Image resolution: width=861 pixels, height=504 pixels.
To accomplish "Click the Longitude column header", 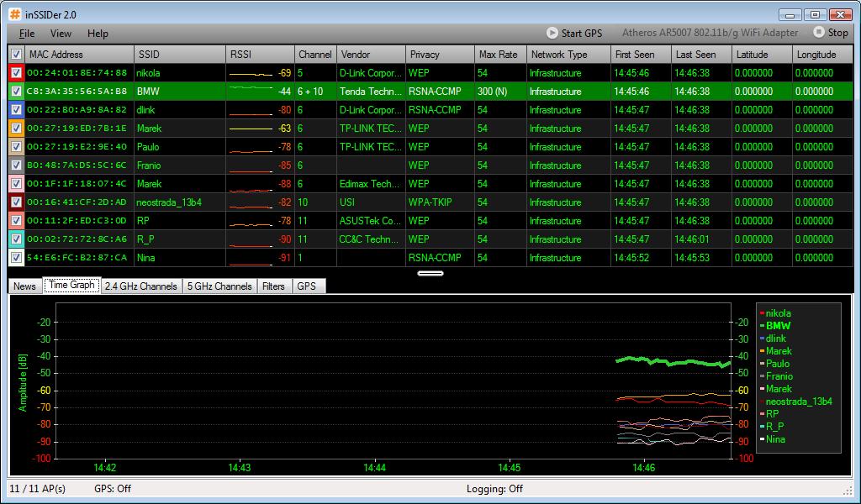I will [822, 55].
